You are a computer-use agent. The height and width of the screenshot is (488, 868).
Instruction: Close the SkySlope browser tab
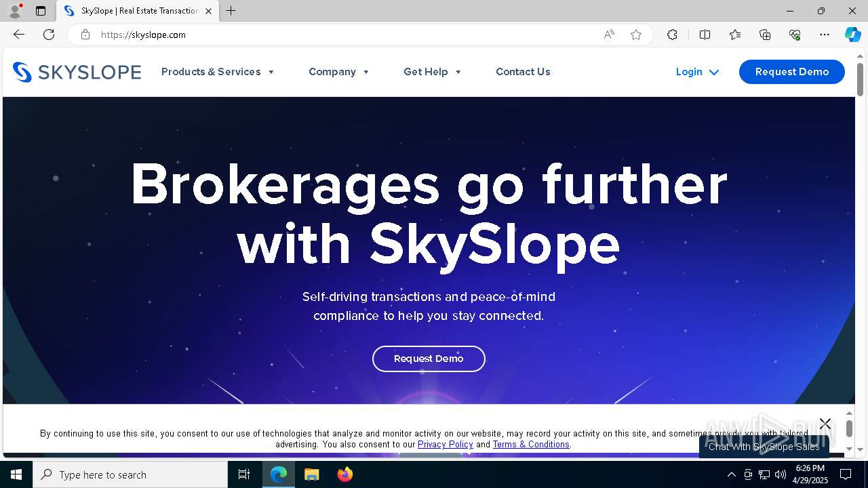[208, 11]
